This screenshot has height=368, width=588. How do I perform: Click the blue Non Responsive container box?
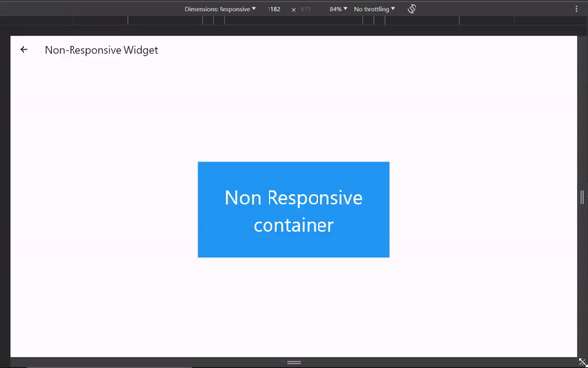(294, 210)
